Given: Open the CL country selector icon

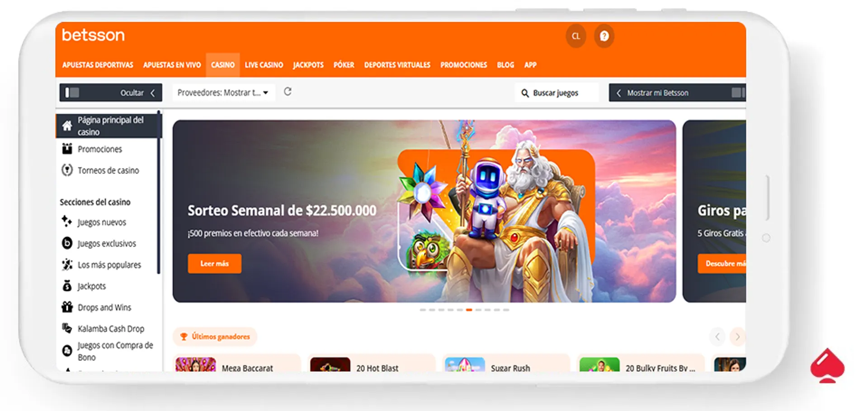Looking at the screenshot, I should (576, 36).
